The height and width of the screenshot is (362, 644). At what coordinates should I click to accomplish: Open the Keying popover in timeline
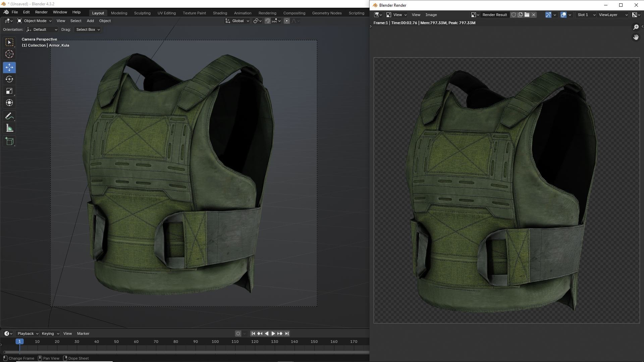click(50, 334)
